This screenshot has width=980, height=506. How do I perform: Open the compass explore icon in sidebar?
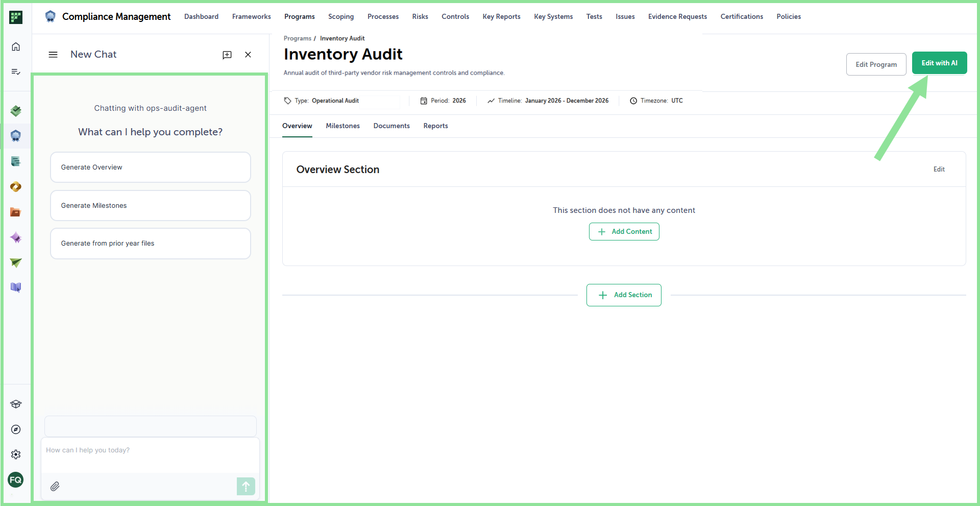(x=16, y=429)
